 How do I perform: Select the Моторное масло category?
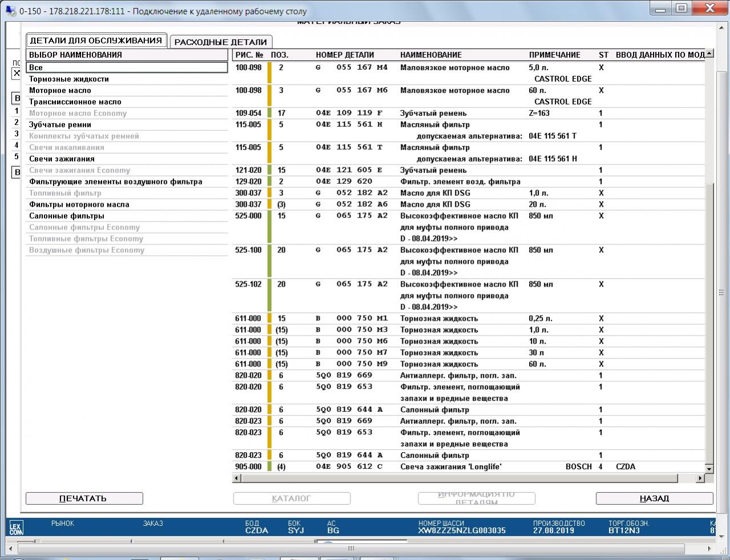(x=127, y=90)
